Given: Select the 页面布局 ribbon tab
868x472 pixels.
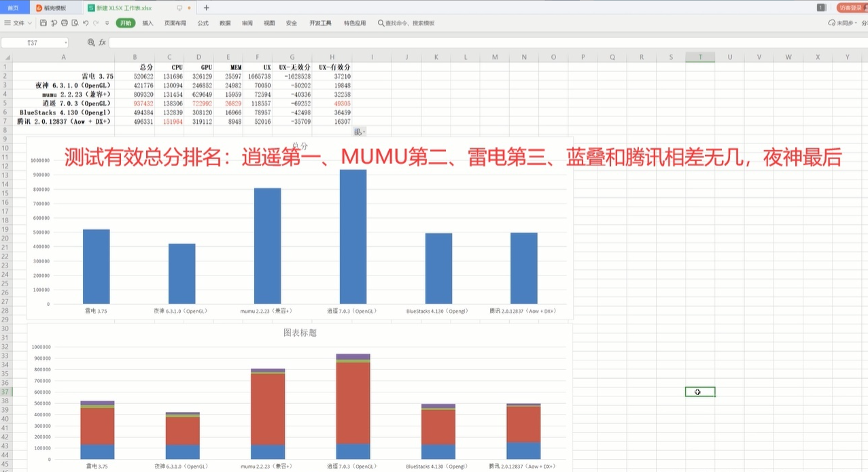Looking at the screenshot, I should pos(175,23).
